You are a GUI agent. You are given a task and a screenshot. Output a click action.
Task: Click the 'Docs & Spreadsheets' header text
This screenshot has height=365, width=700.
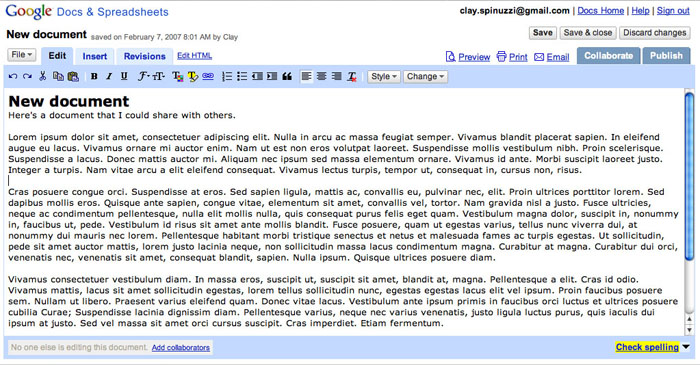[112, 12]
